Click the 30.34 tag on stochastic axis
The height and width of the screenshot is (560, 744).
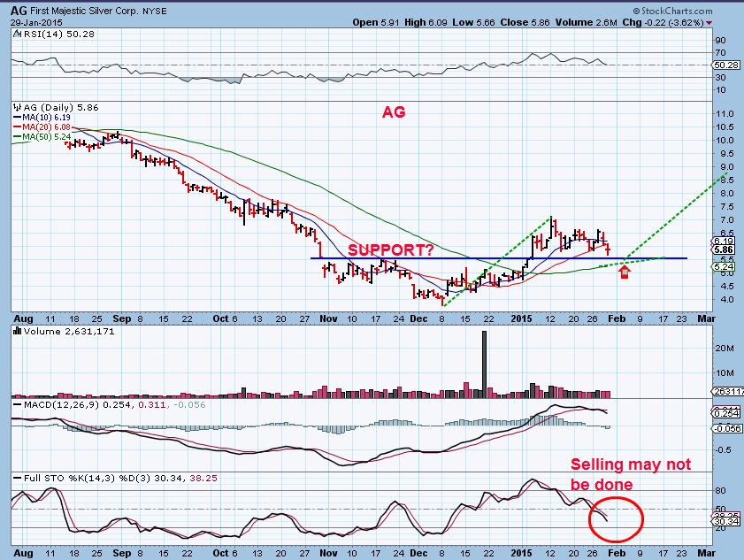tap(727, 521)
